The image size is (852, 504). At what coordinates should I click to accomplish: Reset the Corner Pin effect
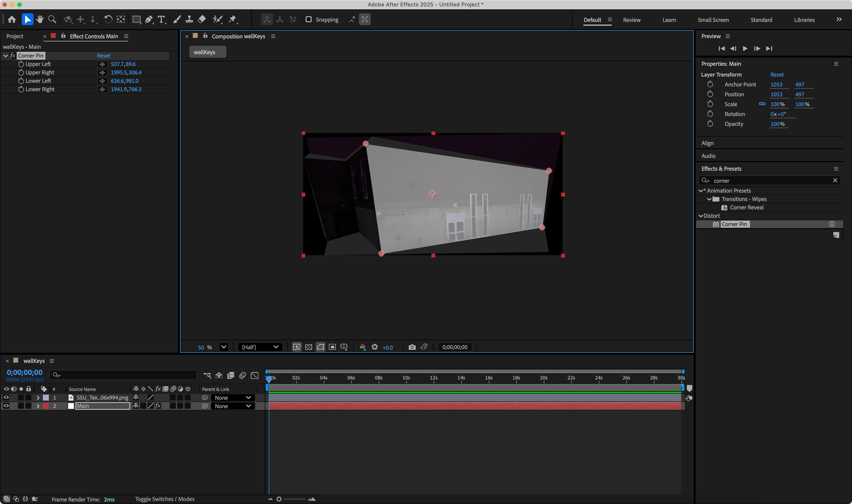click(103, 55)
